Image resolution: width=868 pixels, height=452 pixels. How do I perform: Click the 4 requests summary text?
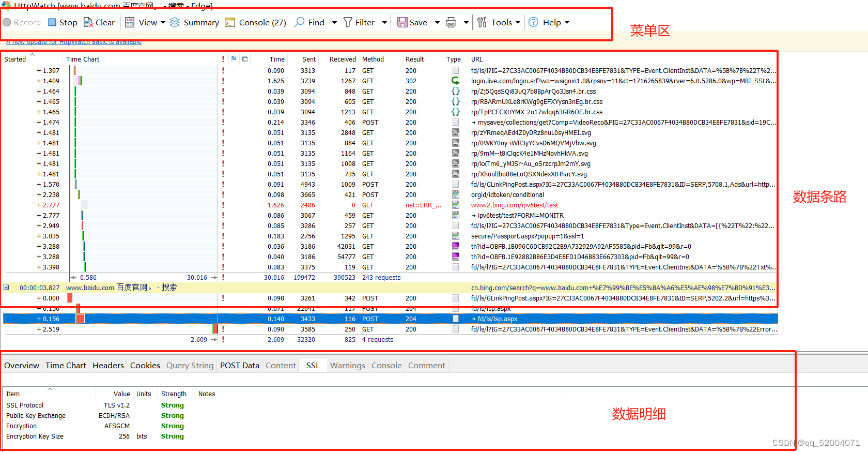tap(378, 339)
